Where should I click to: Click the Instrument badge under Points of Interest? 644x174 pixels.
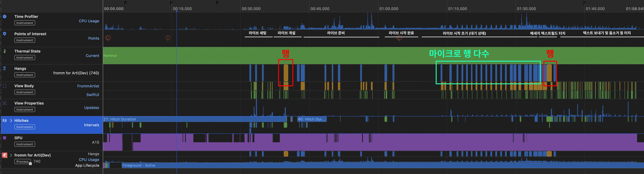click(24, 40)
